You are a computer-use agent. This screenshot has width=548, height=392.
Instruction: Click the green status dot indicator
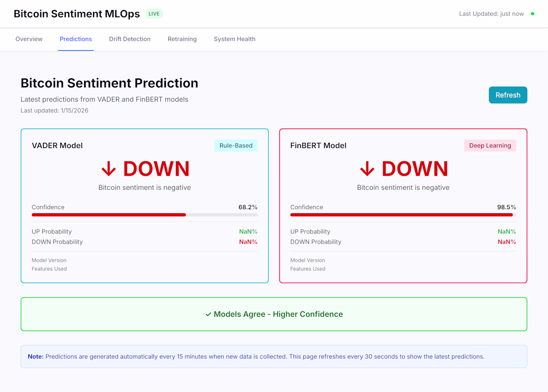(x=533, y=14)
